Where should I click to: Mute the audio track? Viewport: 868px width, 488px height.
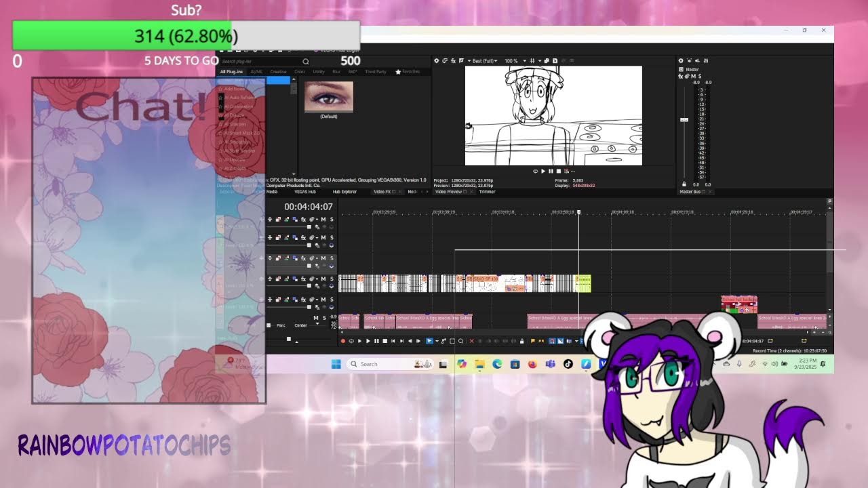pyautogui.click(x=316, y=318)
